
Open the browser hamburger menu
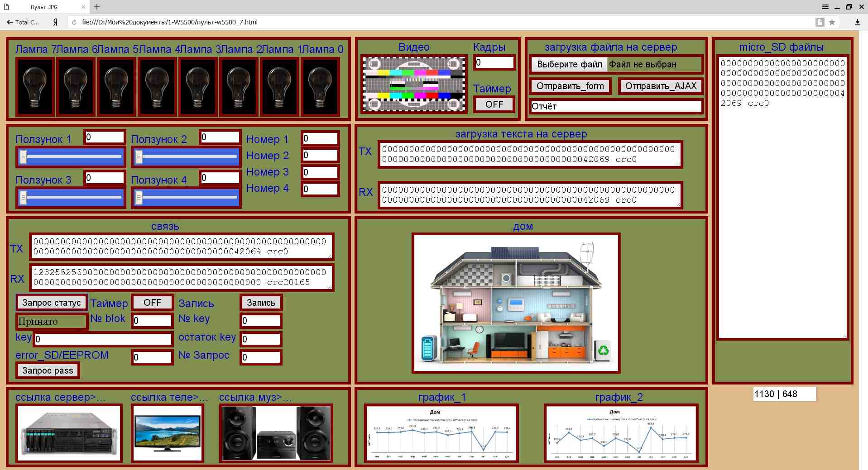(x=825, y=7)
